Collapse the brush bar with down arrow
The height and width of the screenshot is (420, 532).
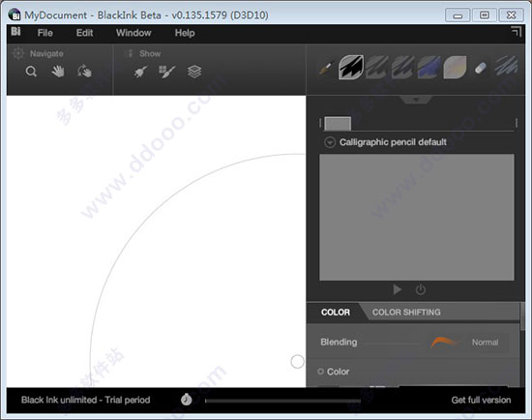(x=416, y=100)
